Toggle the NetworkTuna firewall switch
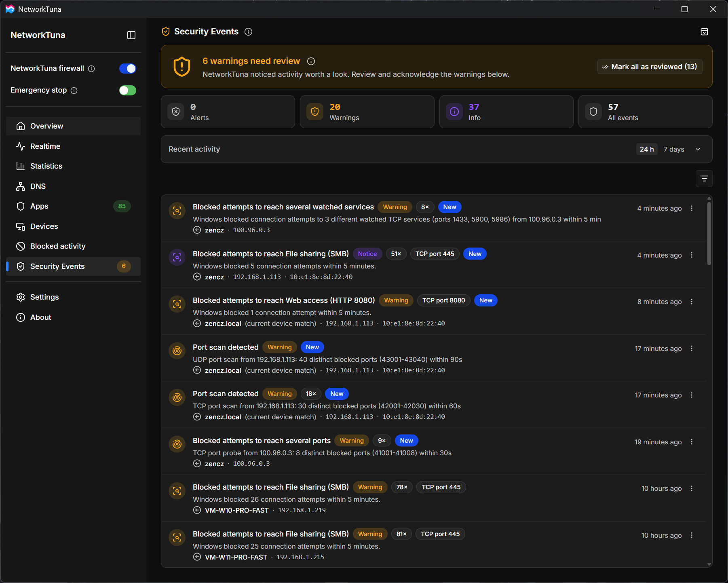The image size is (728, 583). [x=128, y=69]
